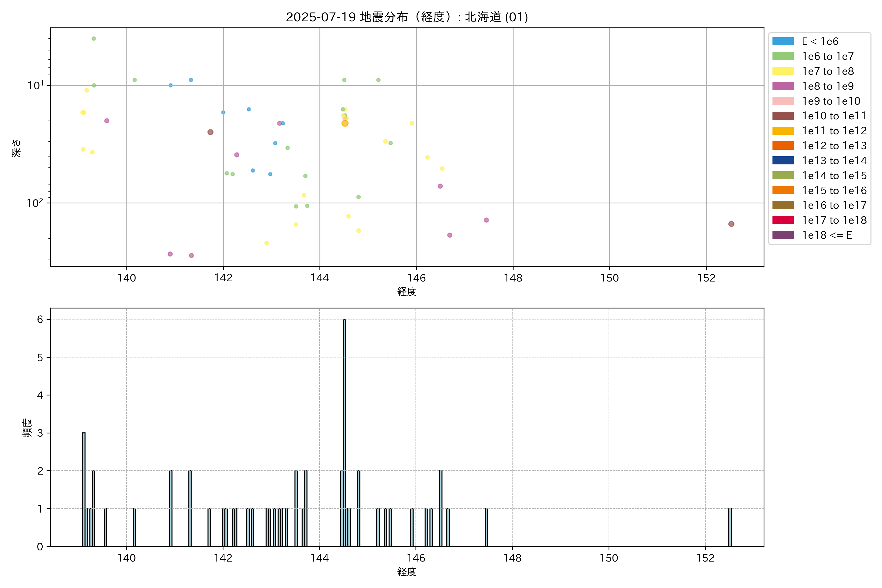Click the brown scatter point near longitude 141.7
882x588 pixels.
pos(210,132)
